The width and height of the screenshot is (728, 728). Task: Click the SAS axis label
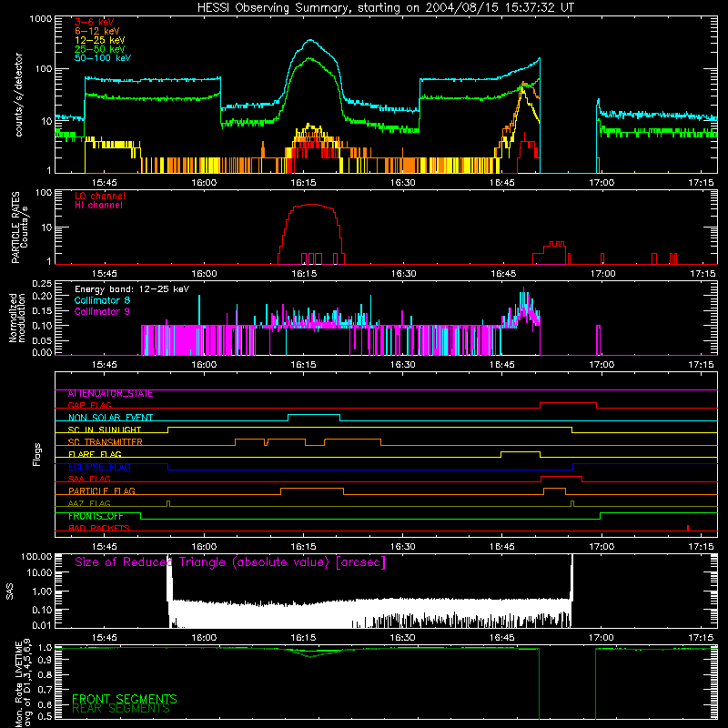[10, 591]
